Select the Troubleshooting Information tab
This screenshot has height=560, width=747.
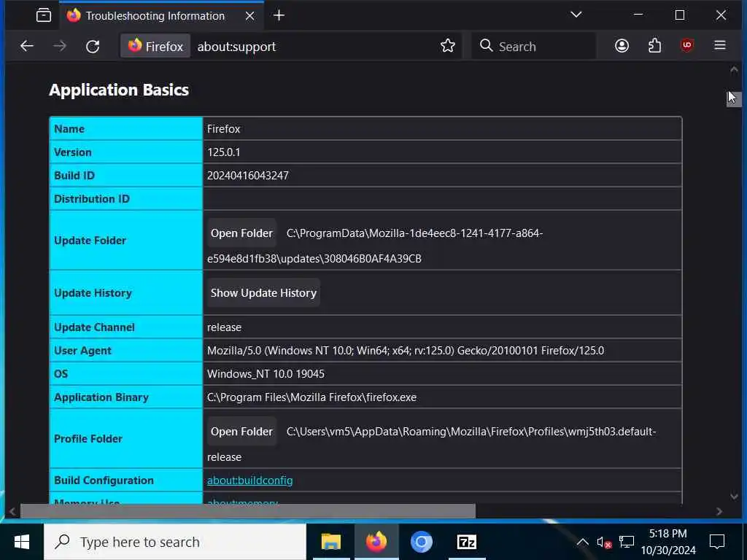pos(162,16)
